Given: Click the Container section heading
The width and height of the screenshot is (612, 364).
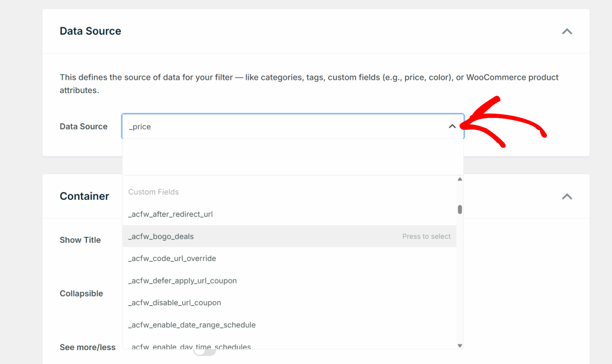Looking at the screenshot, I should click(x=84, y=196).
